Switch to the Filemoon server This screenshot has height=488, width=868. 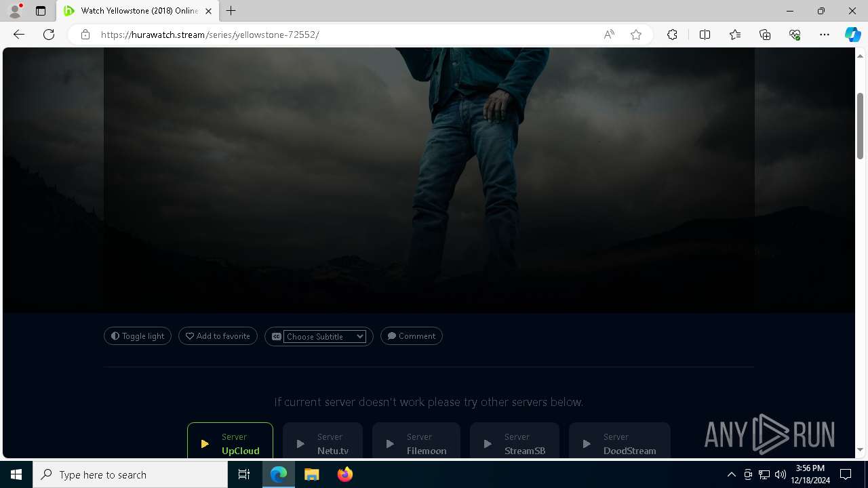(x=416, y=441)
